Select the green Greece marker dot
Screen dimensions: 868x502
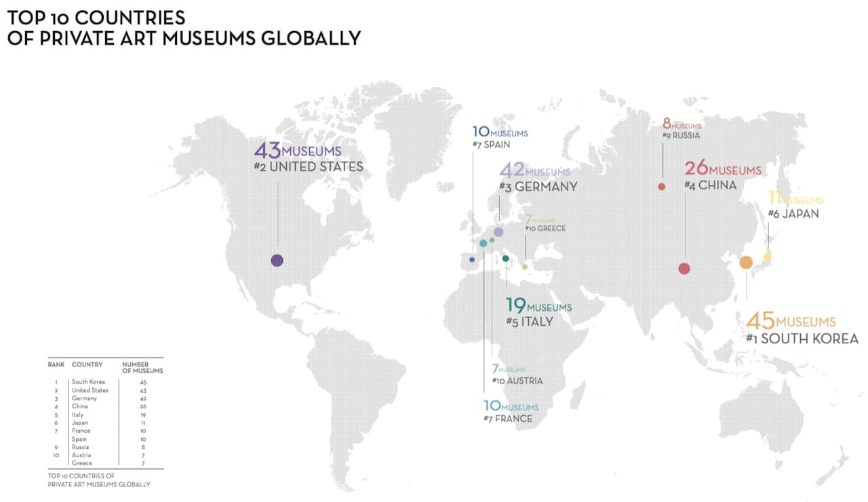pos(526,267)
